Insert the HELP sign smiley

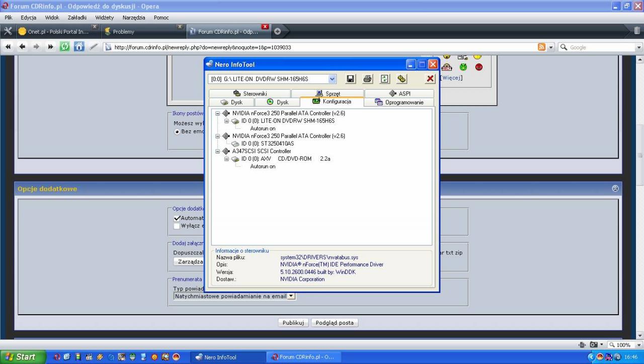[446, 67]
